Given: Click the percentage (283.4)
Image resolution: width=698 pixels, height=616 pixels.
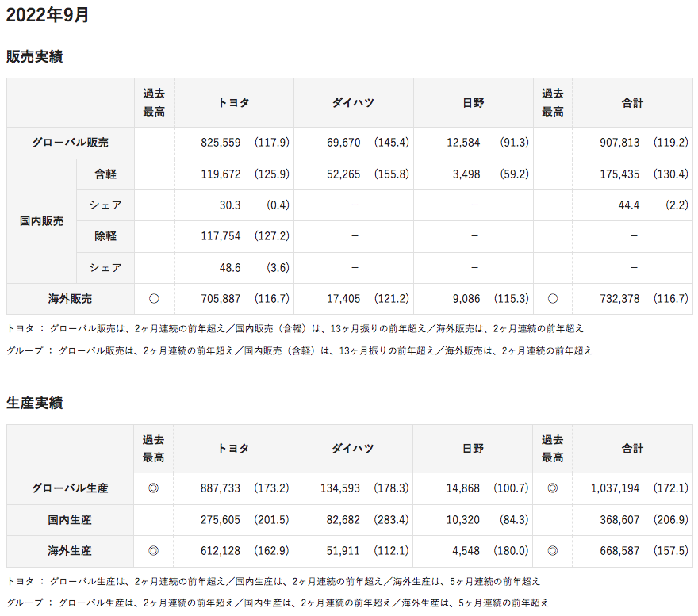Looking at the screenshot, I should [391, 520].
